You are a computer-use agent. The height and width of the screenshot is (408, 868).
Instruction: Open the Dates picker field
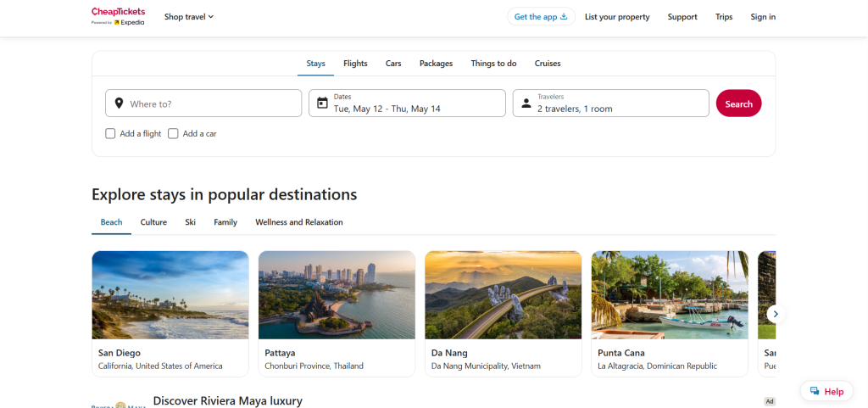pos(407,103)
